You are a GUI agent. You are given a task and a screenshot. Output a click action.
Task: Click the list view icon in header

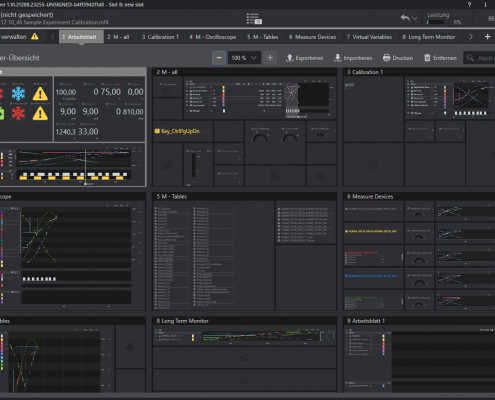click(x=254, y=19)
